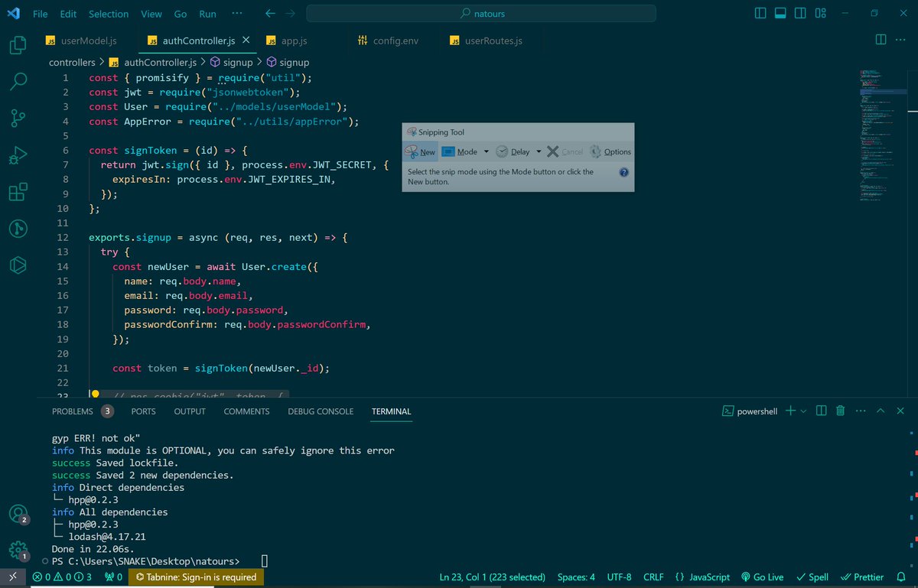Viewport: 918px width, 588px height.
Task: Click the Go Live button in status bar
Action: tap(763, 577)
